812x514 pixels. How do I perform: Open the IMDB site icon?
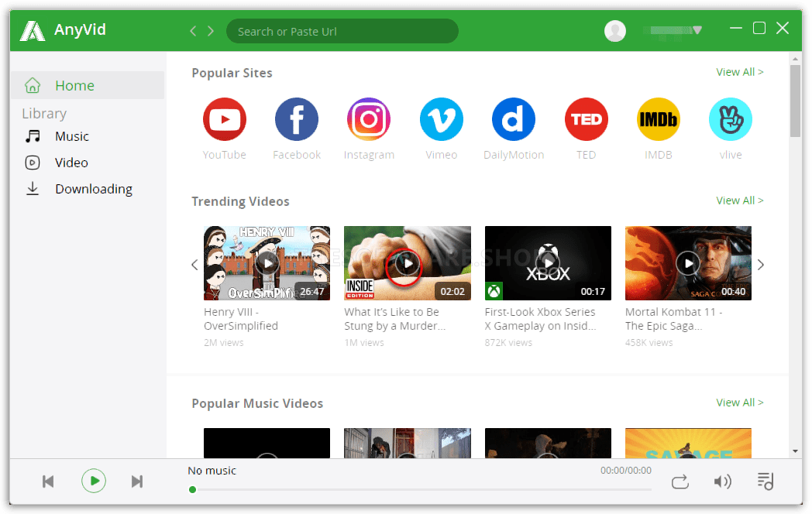tap(658, 119)
